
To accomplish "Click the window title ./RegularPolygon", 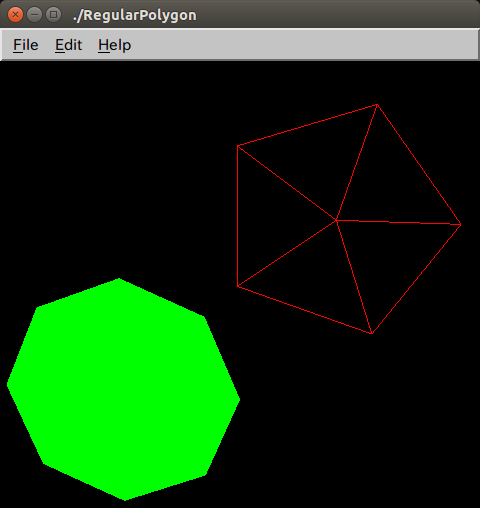I will (x=135, y=15).
